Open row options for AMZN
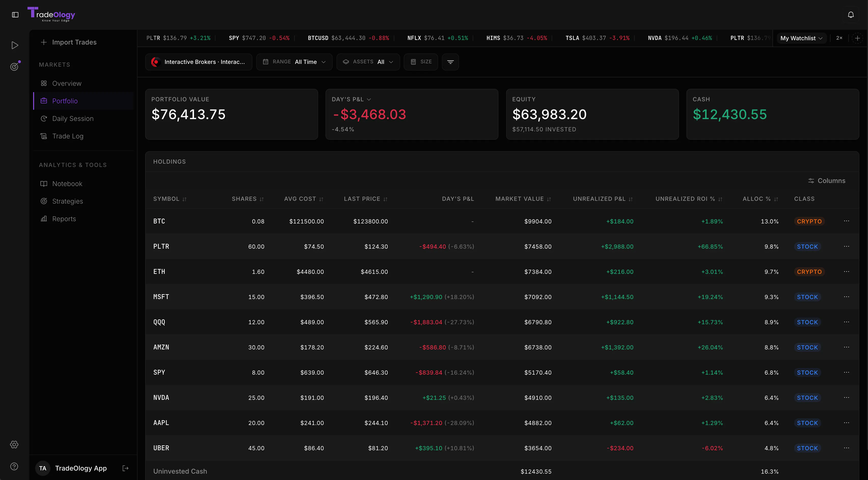 coord(846,347)
